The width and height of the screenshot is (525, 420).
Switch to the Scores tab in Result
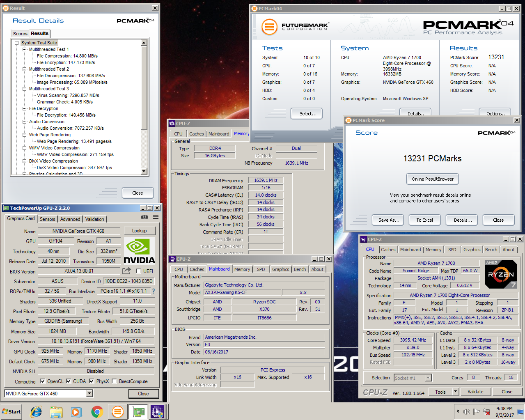(x=20, y=34)
